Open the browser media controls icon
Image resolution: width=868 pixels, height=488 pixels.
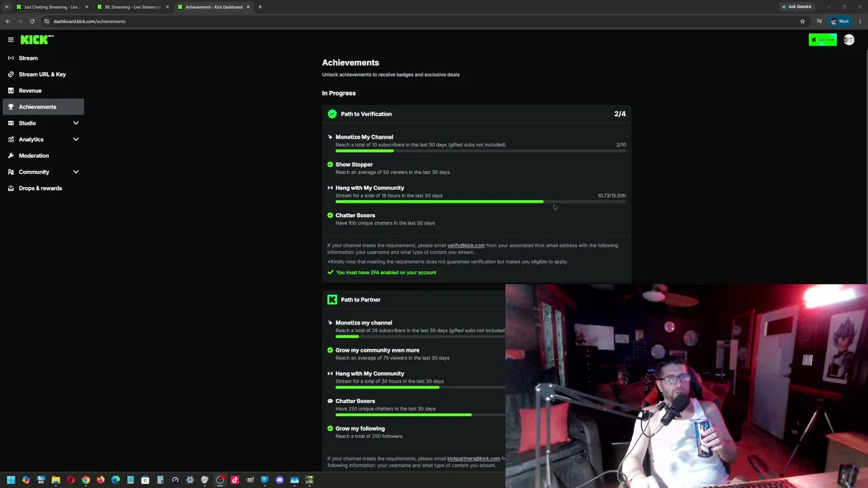click(819, 21)
